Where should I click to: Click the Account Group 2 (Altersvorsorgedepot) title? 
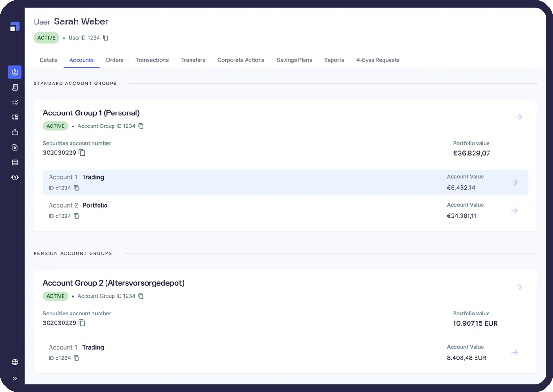pos(113,283)
